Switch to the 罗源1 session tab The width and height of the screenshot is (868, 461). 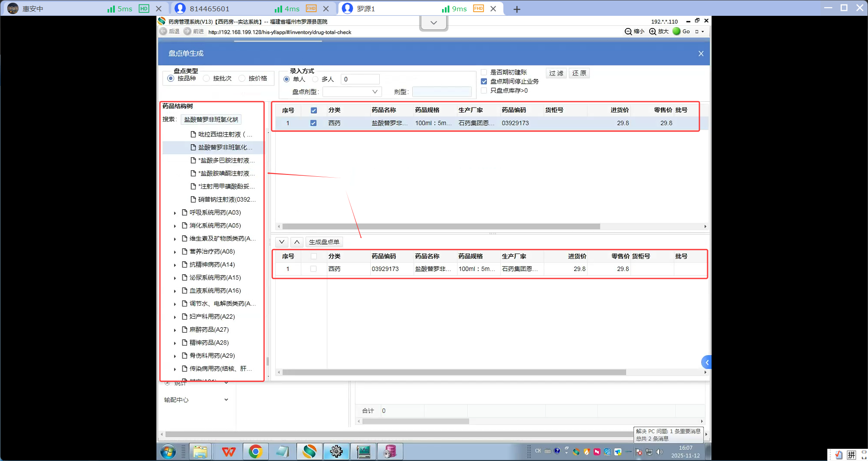click(420, 9)
